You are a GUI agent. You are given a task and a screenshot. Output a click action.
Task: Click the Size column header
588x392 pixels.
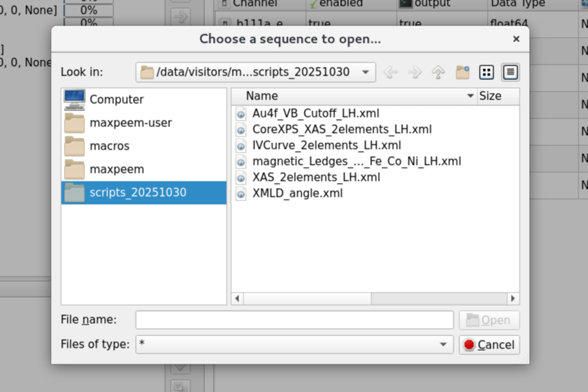(490, 96)
